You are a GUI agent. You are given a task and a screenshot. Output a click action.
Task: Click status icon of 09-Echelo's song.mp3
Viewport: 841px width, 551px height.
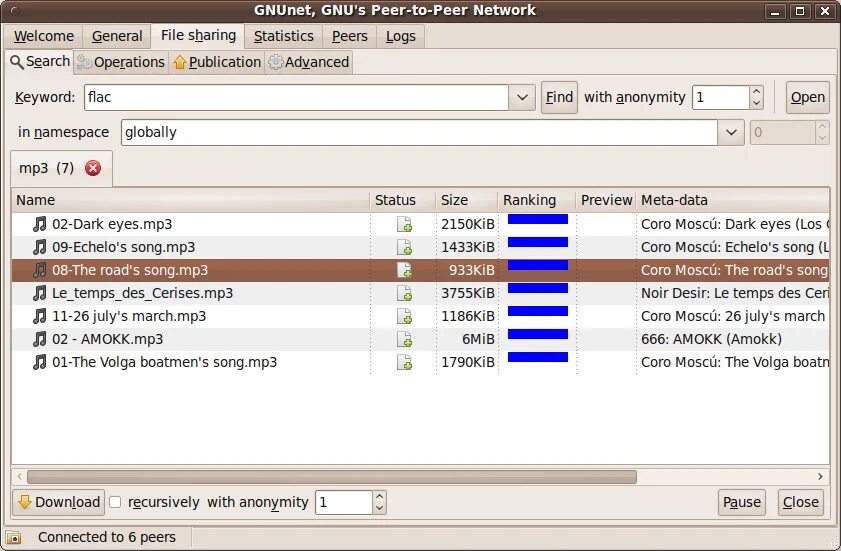pyautogui.click(x=404, y=247)
